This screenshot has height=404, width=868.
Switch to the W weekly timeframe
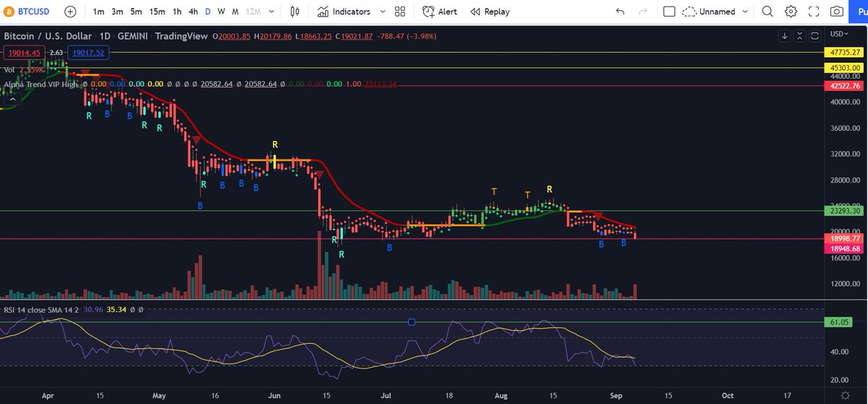(x=221, y=12)
